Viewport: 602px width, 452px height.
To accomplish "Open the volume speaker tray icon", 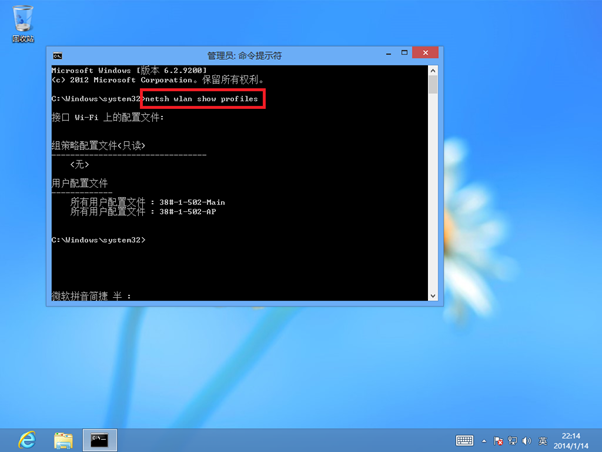I will tap(527, 441).
